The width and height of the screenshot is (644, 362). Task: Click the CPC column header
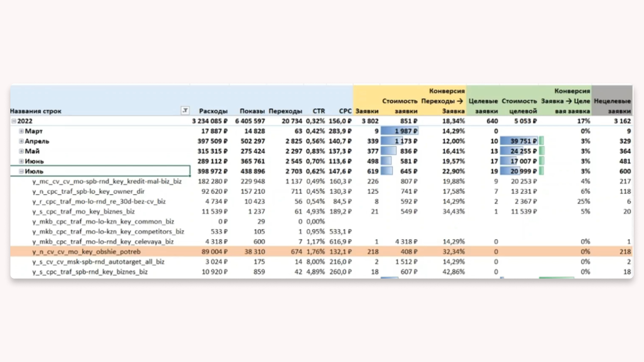tap(345, 111)
